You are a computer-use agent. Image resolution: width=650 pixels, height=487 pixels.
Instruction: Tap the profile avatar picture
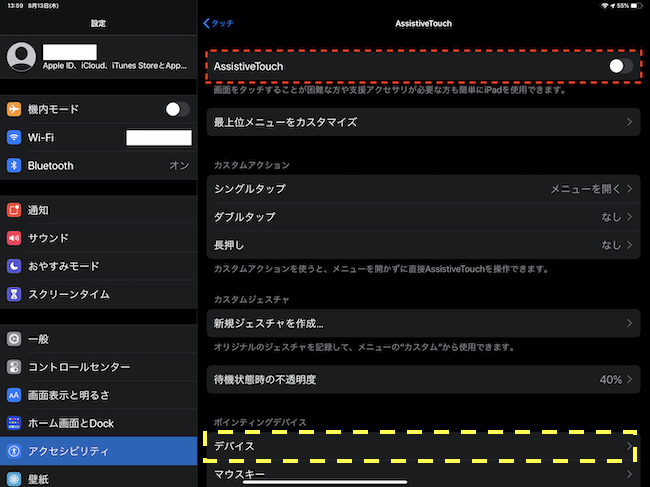coord(21,57)
